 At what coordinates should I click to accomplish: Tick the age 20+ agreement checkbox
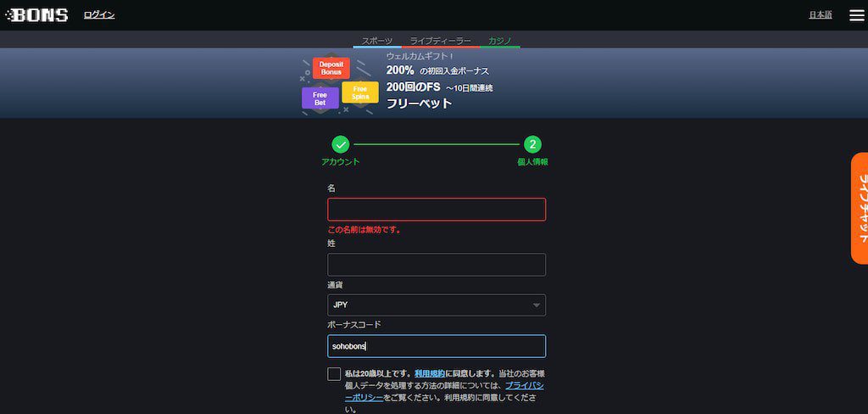(x=334, y=374)
